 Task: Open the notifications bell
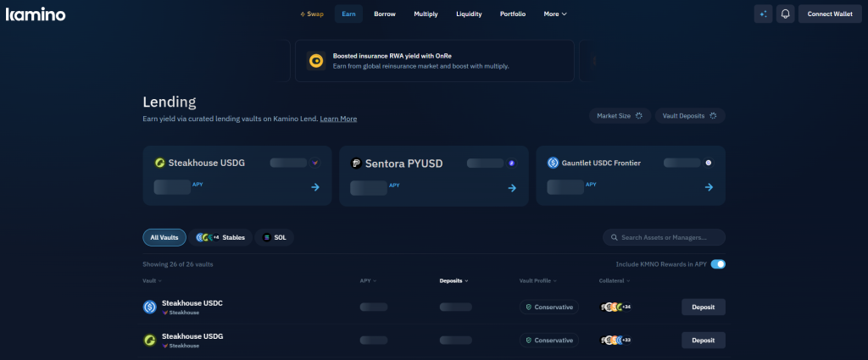[785, 14]
